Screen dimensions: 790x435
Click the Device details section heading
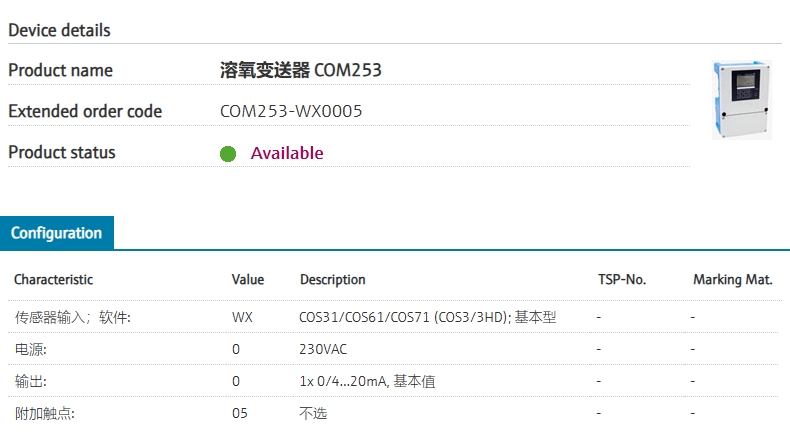click(x=59, y=30)
